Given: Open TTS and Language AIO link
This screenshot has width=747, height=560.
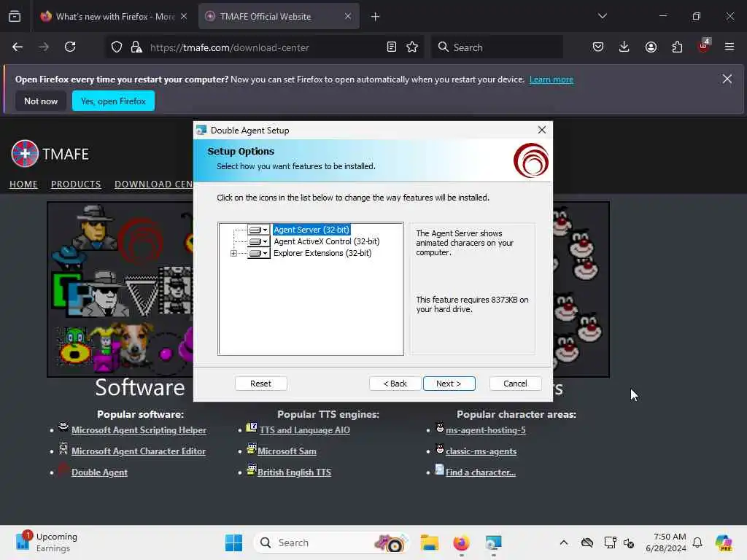Looking at the screenshot, I should tap(305, 430).
